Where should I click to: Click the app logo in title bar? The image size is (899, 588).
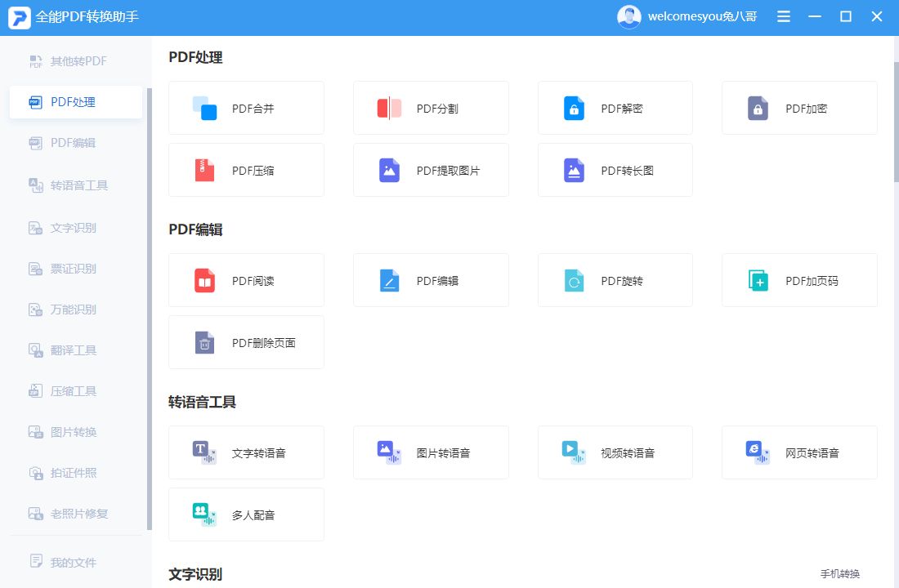[x=19, y=17]
